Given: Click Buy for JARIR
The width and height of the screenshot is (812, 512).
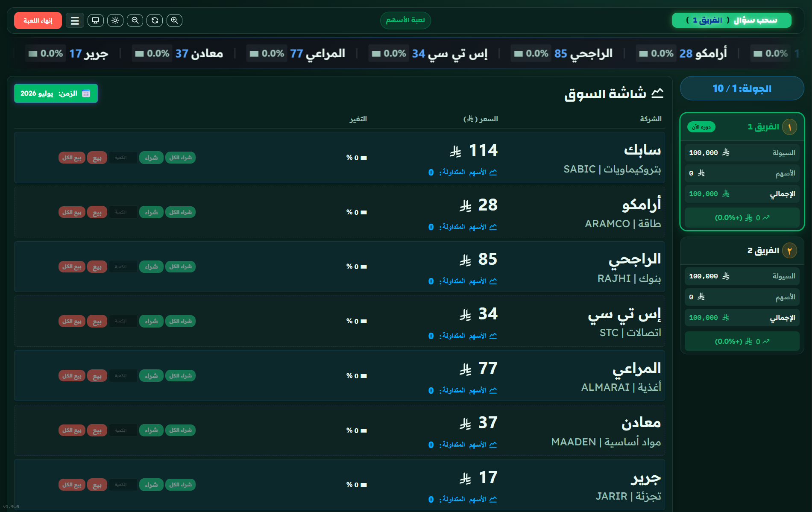Looking at the screenshot, I should pos(151,485).
